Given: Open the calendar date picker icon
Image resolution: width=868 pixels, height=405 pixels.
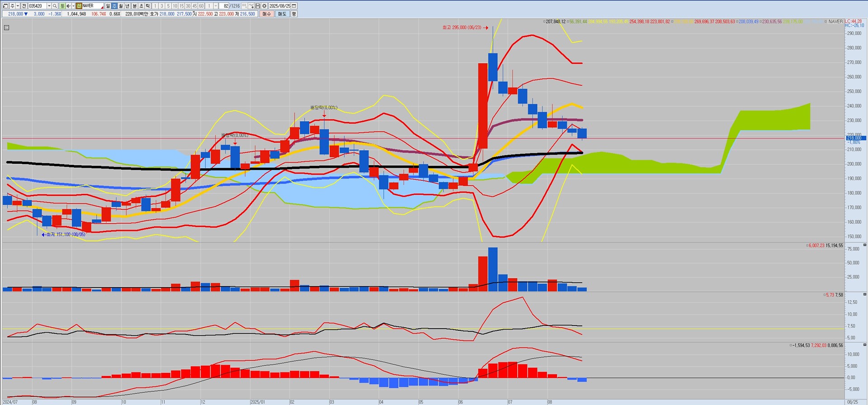Looking at the screenshot, I should tap(294, 6).
